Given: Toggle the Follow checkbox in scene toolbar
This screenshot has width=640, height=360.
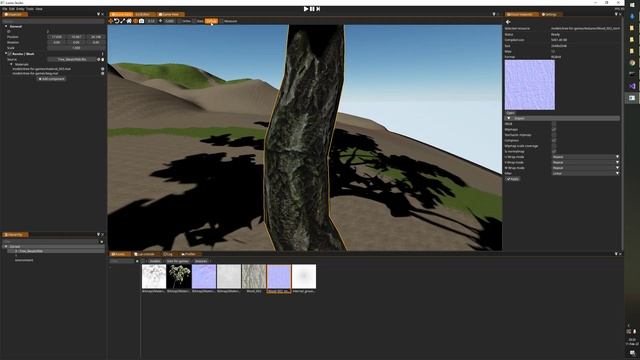Looking at the screenshot, I should click(179, 21).
